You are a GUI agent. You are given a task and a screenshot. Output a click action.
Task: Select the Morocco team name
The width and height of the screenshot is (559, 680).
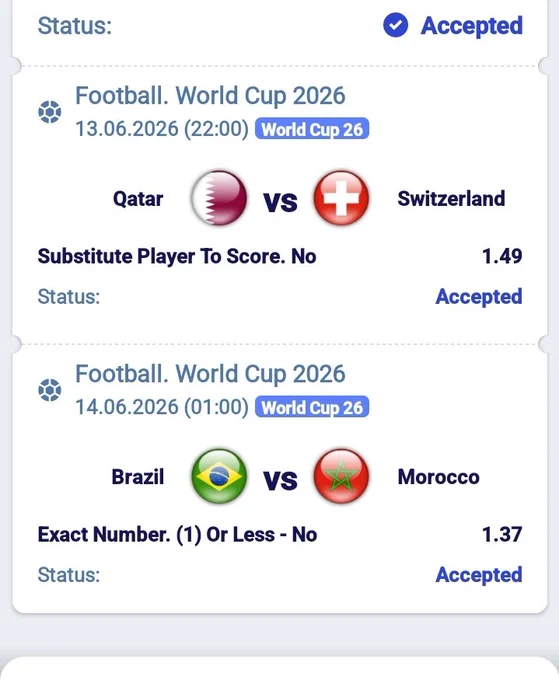[x=438, y=477]
